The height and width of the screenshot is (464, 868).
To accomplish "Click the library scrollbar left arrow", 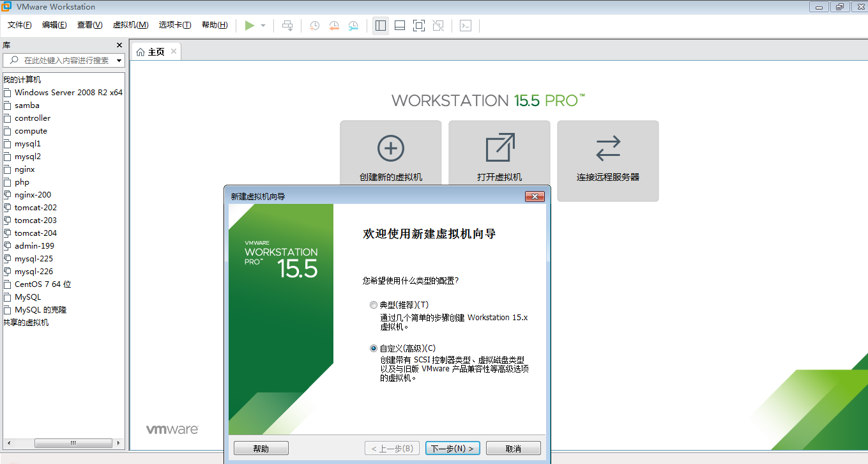I will coord(8,443).
